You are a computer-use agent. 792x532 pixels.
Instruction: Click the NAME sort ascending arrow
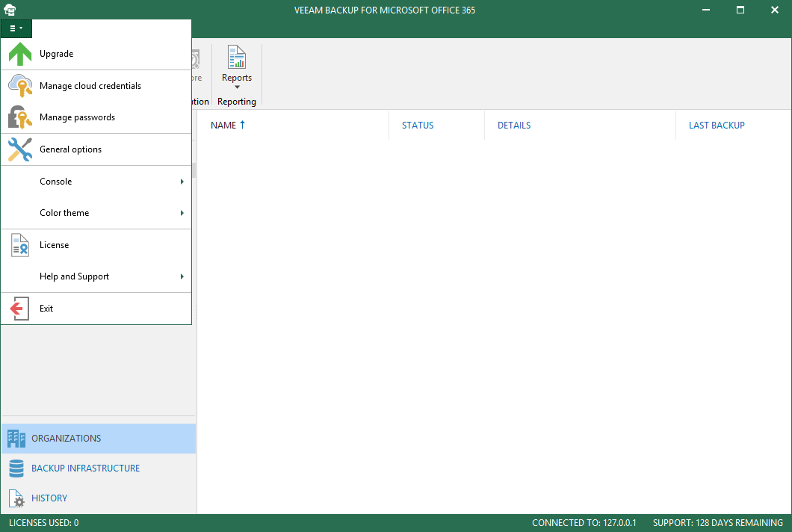[x=242, y=125]
